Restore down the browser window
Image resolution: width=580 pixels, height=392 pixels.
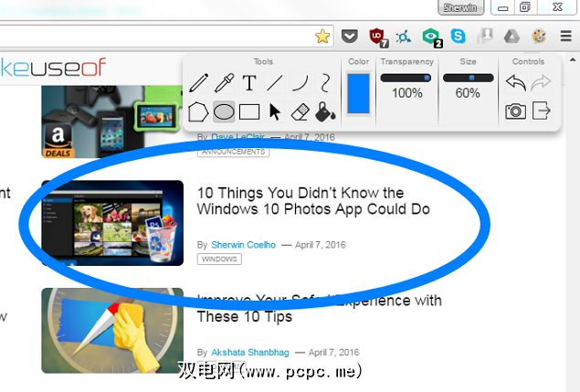point(525,7)
